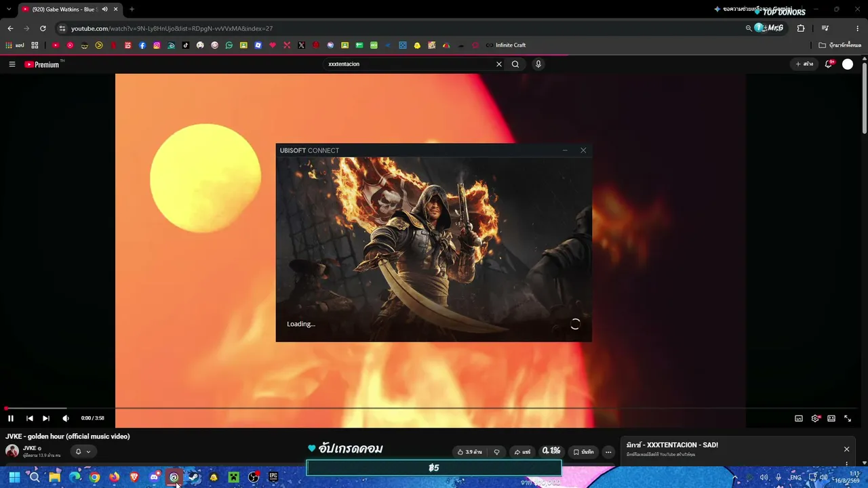Switch to Google Chrome on taskbar
The height and width of the screenshot is (488, 868).
click(x=94, y=477)
